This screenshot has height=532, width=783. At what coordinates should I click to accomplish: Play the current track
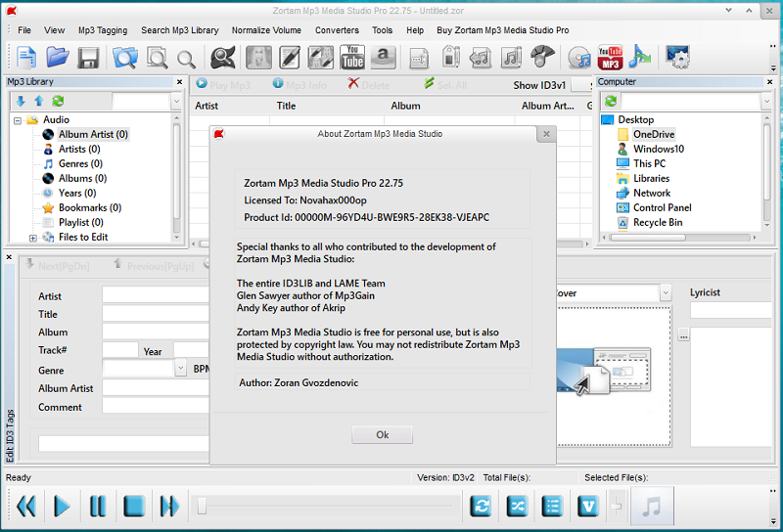(x=62, y=507)
